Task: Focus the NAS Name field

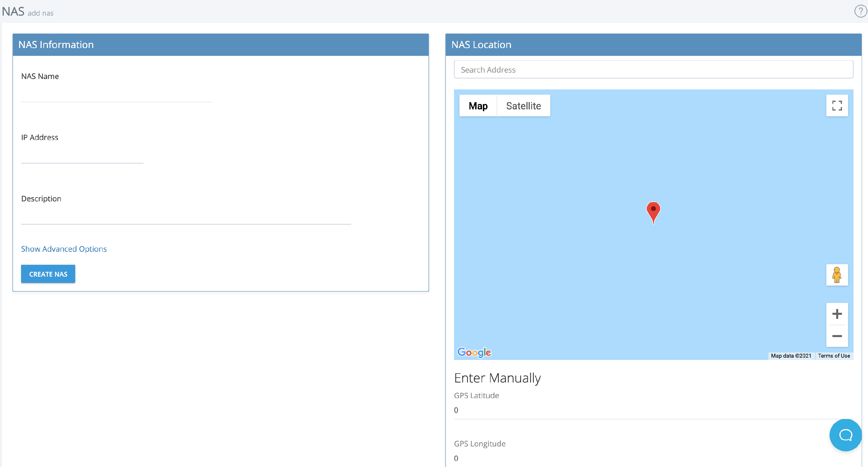Action: tap(117, 94)
